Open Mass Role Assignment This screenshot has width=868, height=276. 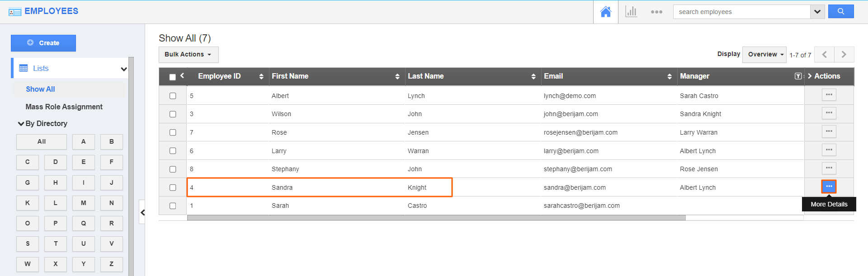tap(64, 107)
